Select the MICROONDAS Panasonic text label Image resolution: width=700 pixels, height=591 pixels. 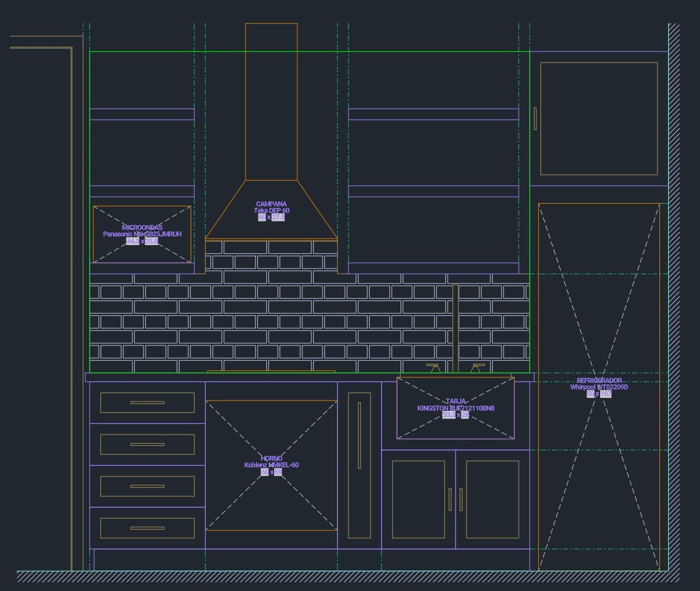(142, 231)
